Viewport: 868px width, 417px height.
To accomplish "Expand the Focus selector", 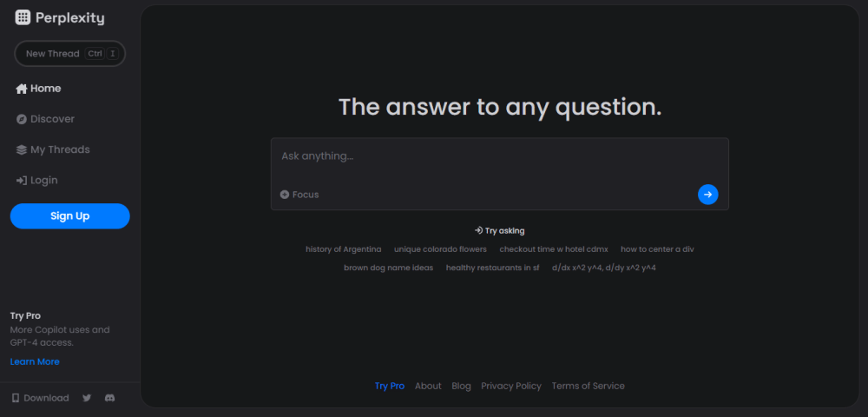I will point(299,195).
